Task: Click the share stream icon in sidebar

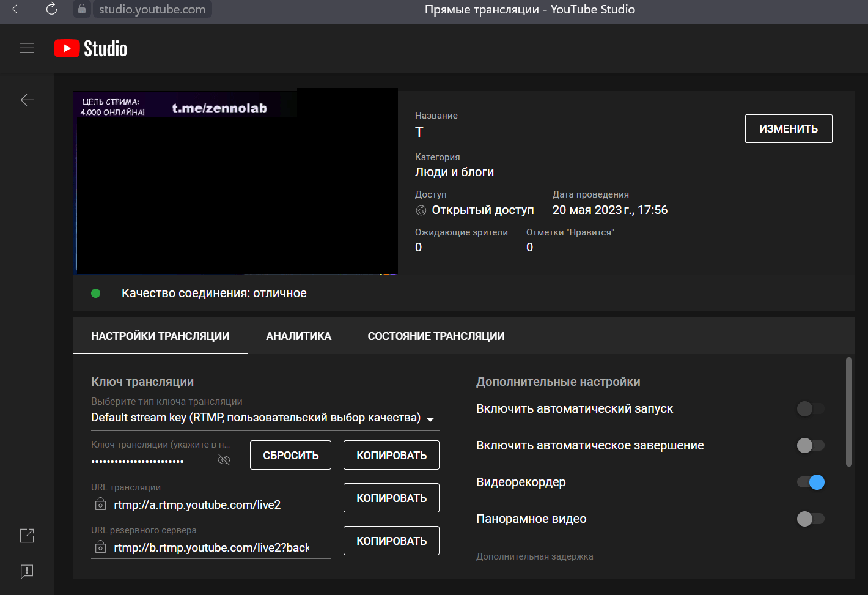Action: (x=27, y=536)
